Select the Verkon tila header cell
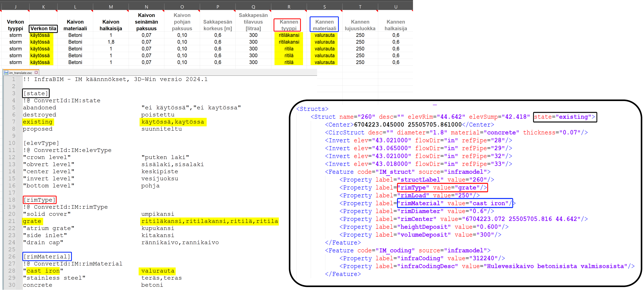This screenshot has width=644, height=294. click(43, 29)
